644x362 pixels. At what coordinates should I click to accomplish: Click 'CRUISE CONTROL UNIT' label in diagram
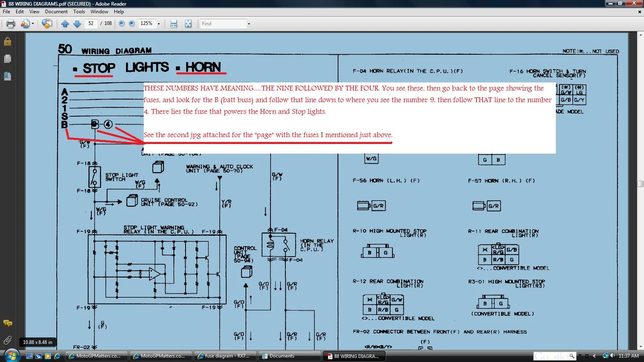[169, 202]
